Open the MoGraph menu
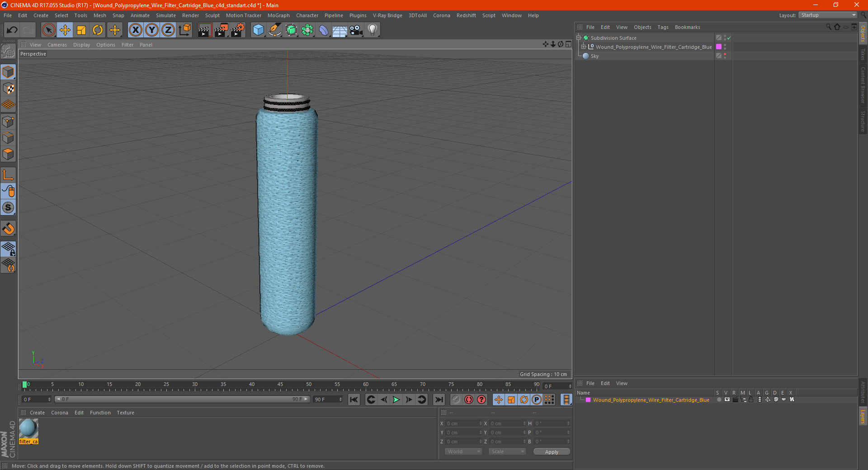Screen dimensions: 868x470 pos(278,15)
